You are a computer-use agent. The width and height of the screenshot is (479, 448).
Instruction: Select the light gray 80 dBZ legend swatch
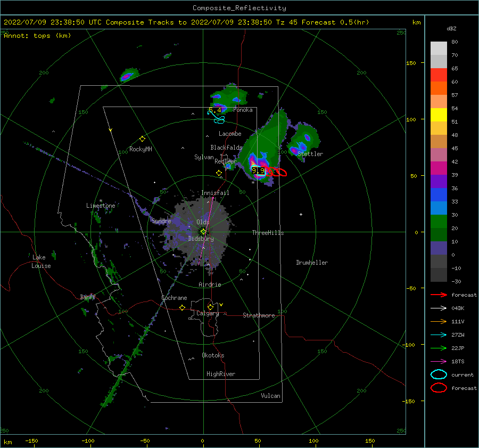point(439,48)
